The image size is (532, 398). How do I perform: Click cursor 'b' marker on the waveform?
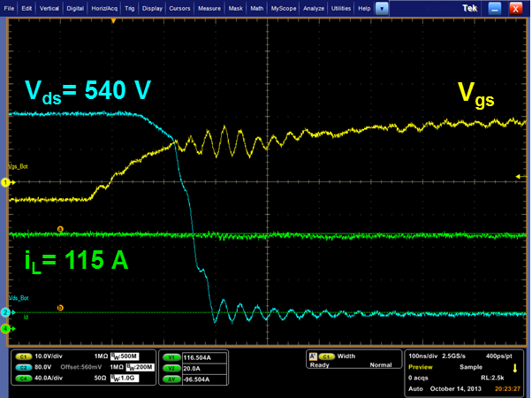pyautogui.click(x=59, y=308)
